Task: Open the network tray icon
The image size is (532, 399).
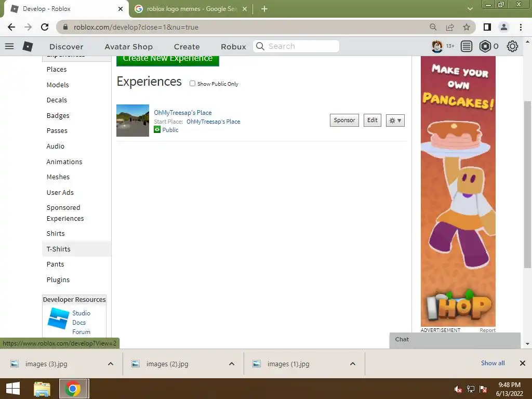Action: [x=471, y=389]
